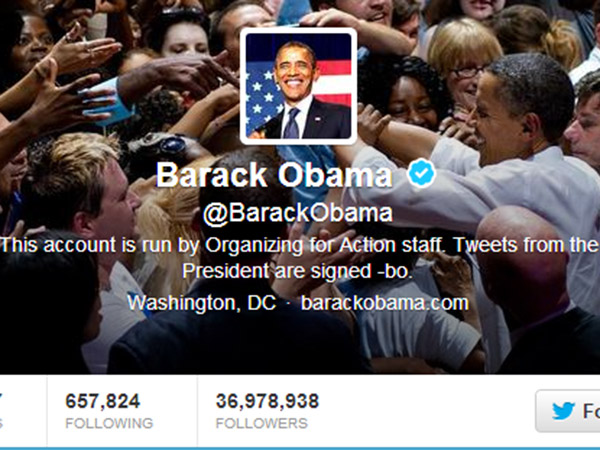Click the bio text 'President are signed -bo.'
The height and width of the screenshot is (450, 600).
click(x=297, y=271)
